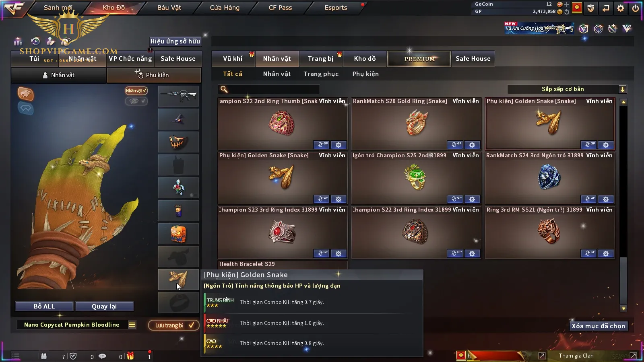
Task: Select the pumpkin head accessory slot
Action: (178, 234)
